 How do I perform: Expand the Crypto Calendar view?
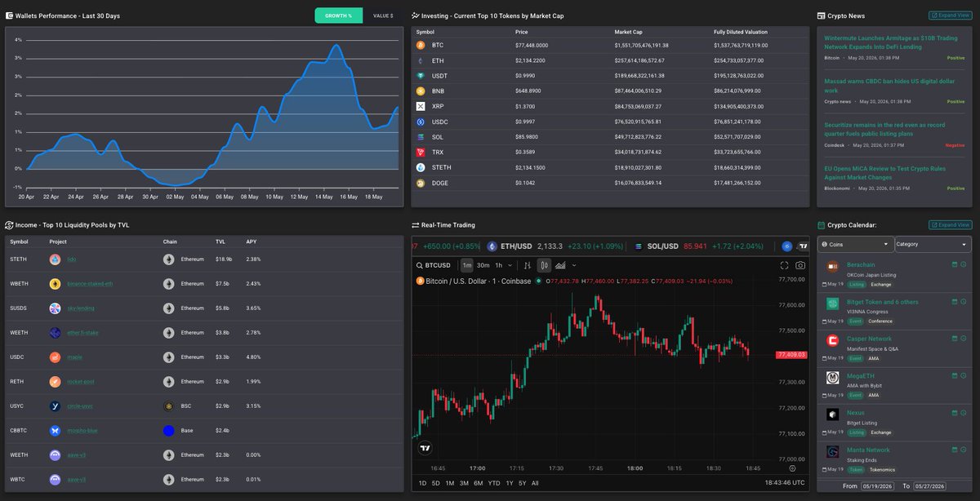tap(950, 224)
